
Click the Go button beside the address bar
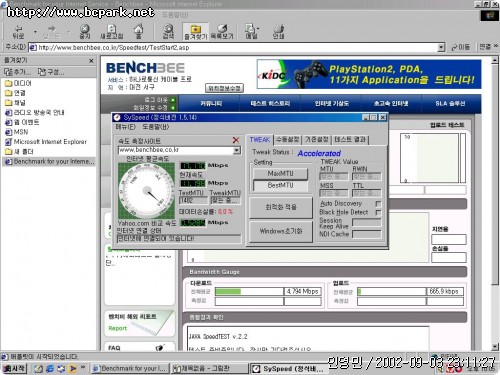point(460,47)
